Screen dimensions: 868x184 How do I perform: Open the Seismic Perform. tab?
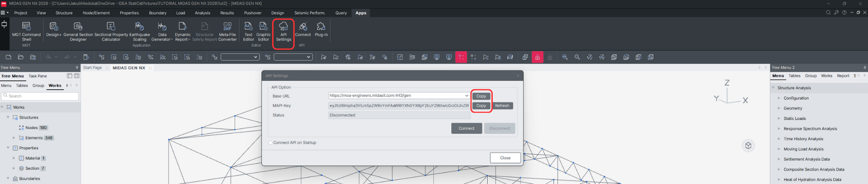[x=310, y=13]
